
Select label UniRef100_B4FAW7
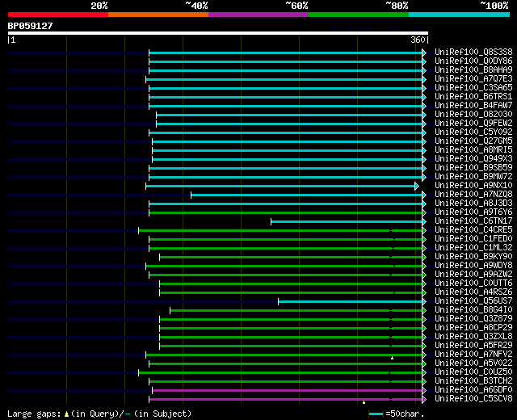[x=473, y=105]
